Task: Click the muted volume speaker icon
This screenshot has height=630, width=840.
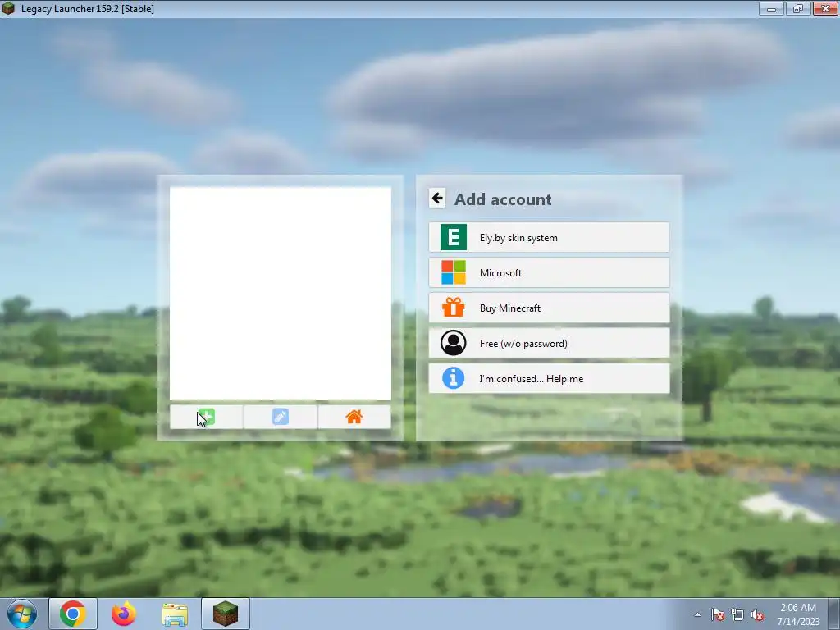Action: (x=757, y=614)
